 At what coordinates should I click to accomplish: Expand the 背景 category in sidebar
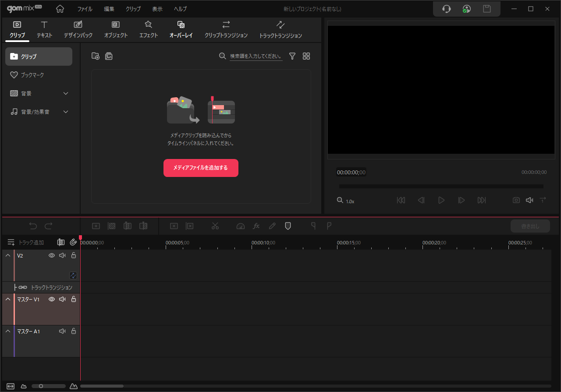(x=66, y=93)
